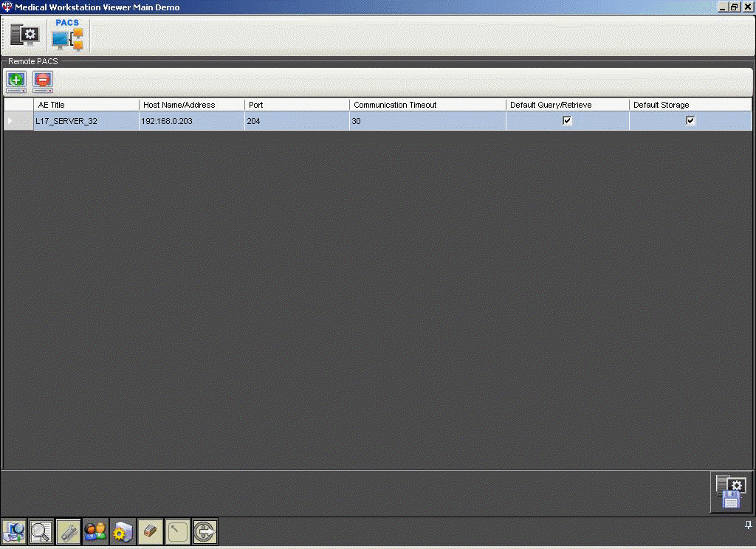Image resolution: width=756 pixels, height=549 pixels.
Task: Select the wrench tools icon in bottom toolbar
Action: point(68,531)
